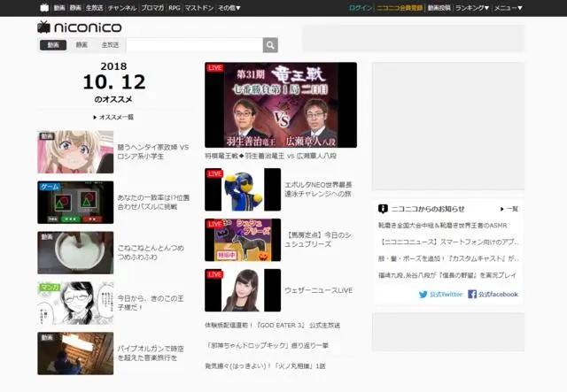Select the 静画 search category tab
567x392 pixels.
[82, 45]
